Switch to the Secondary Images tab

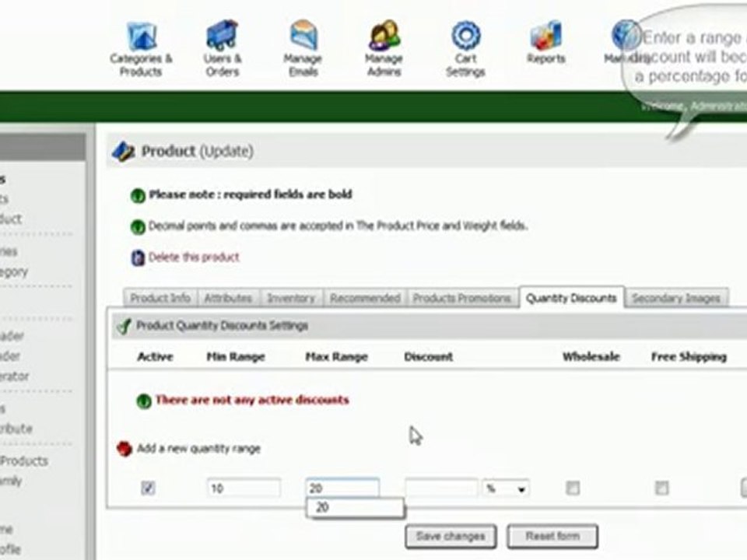pos(676,299)
